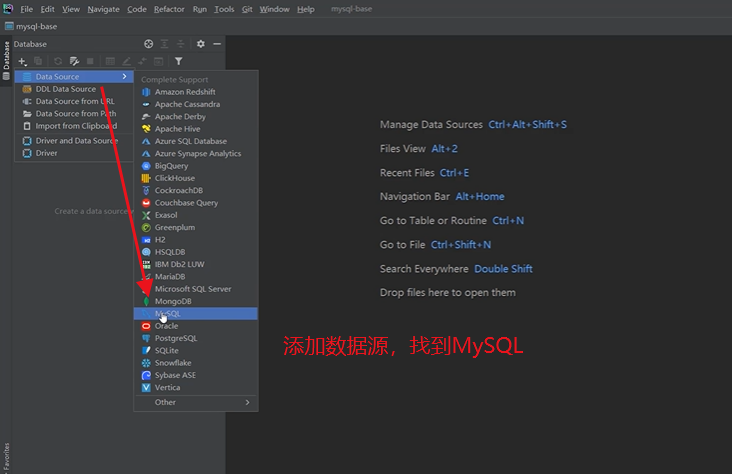This screenshot has height=474, width=732.
Task: Click the Favorites vertical tool window tab
Action: point(6,457)
